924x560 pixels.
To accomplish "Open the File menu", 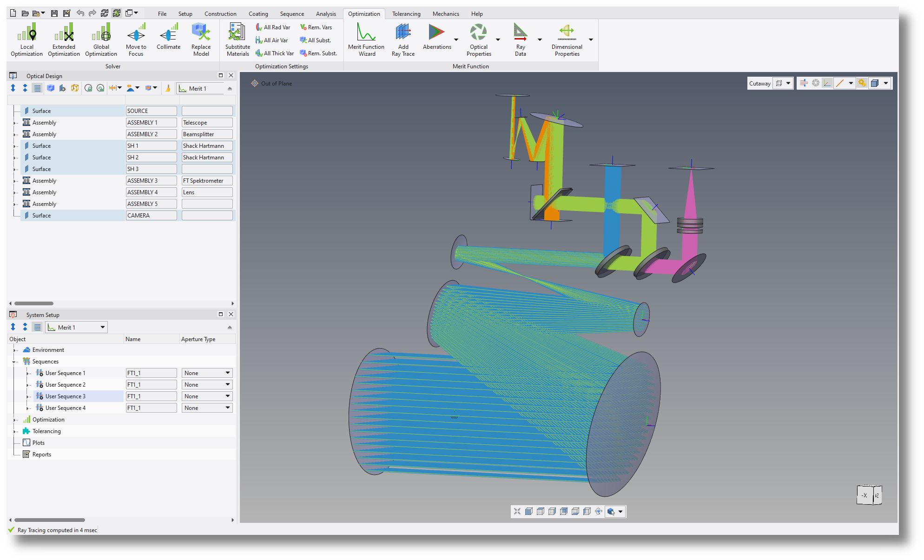I will pyautogui.click(x=162, y=13).
